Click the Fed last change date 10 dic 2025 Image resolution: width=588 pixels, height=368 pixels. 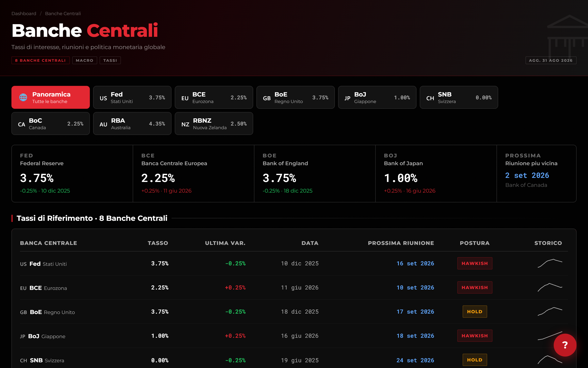pos(300,263)
